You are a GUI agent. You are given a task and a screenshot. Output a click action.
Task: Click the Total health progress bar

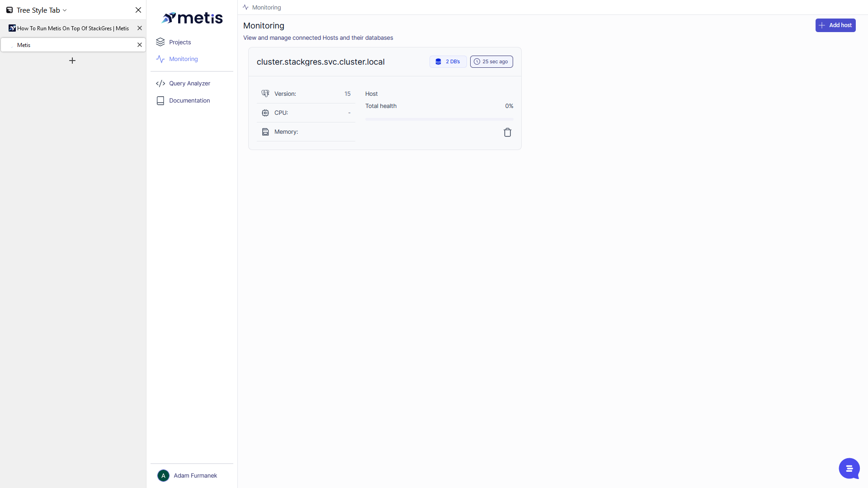[439, 119]
